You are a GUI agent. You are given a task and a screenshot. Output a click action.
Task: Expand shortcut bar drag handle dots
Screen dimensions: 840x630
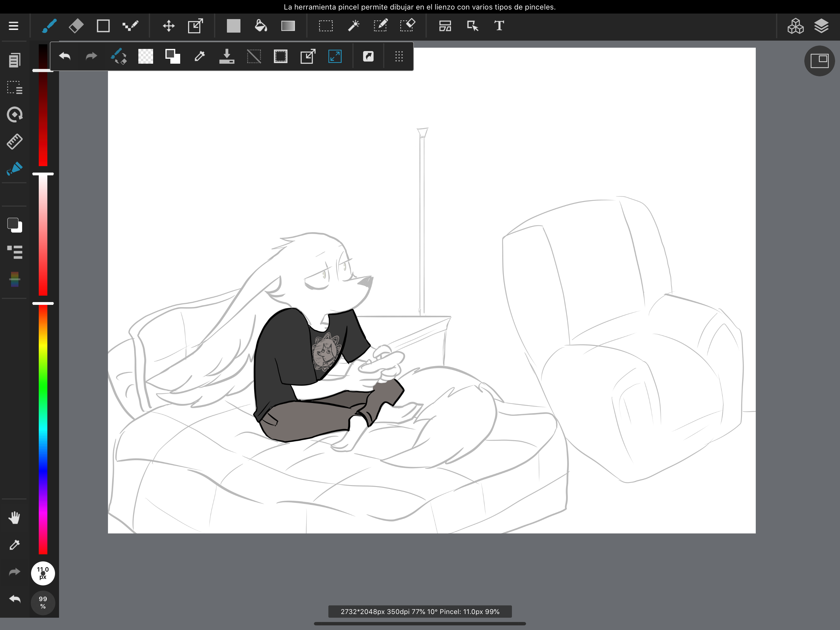[399, 57]
